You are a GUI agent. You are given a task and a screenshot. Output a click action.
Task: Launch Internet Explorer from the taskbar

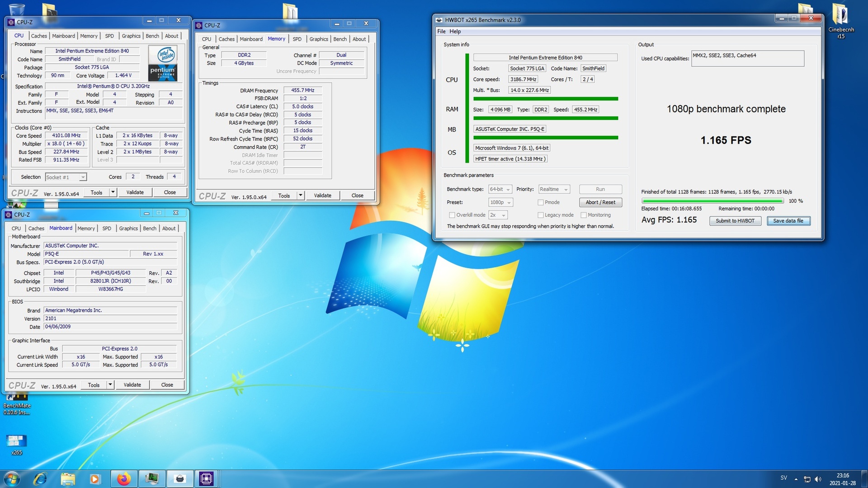tap(40, 479)
